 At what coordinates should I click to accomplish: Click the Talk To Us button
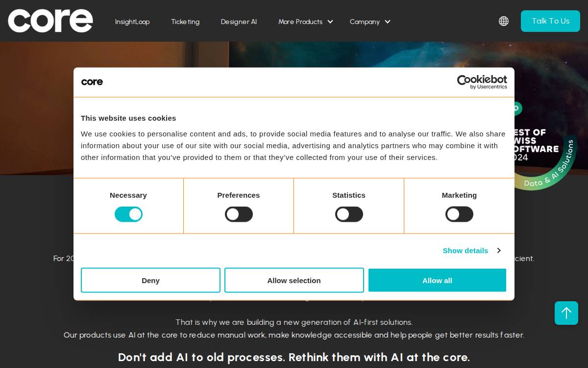(550, 21)
